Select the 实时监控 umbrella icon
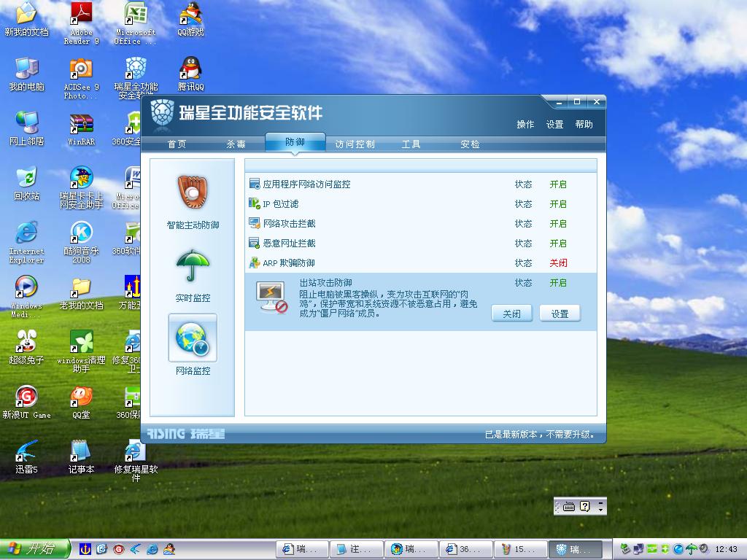Viewport: 747px width, 560px height. coord(193,265)
